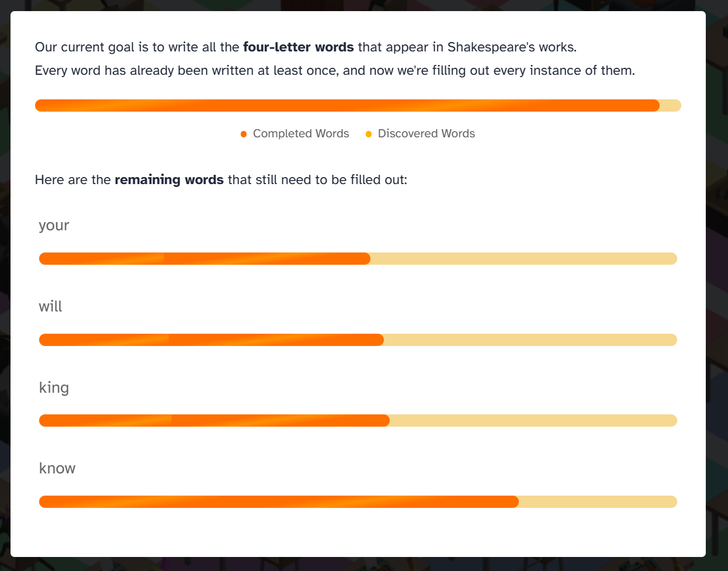728x571 pixels.
Task: Select the Discovered Words legend label
Action: coord(426,134)
